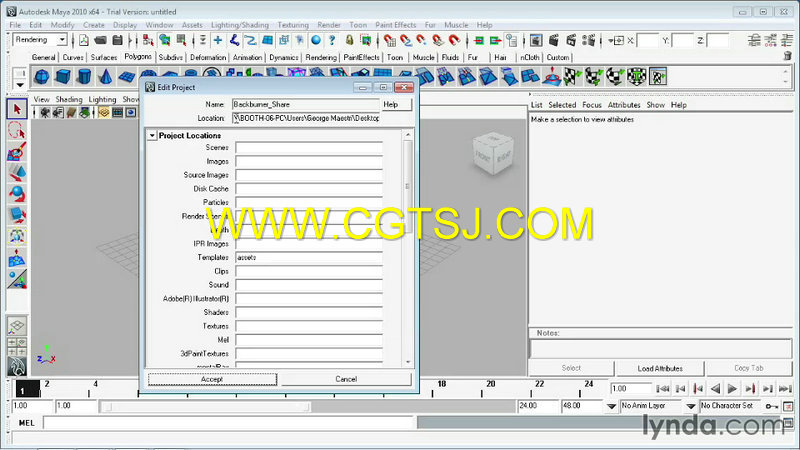Activate the Move tool
800x450 pixels.
point(17,173)
